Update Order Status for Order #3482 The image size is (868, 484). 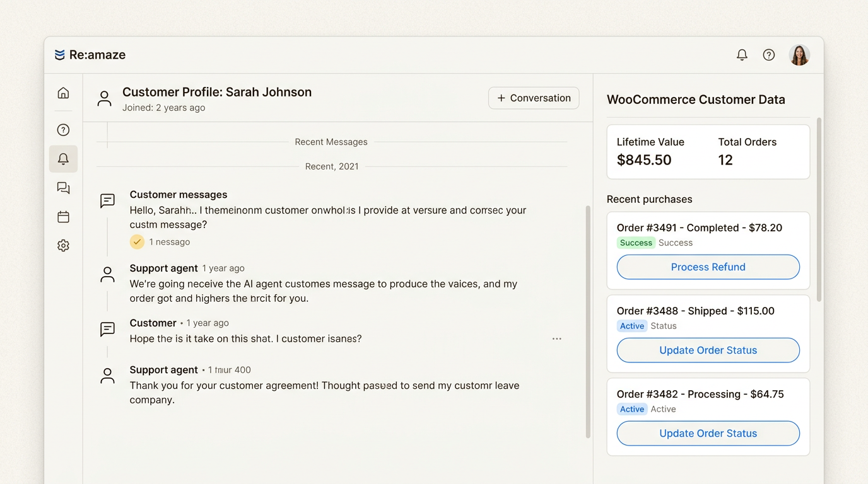click(708, 433)
